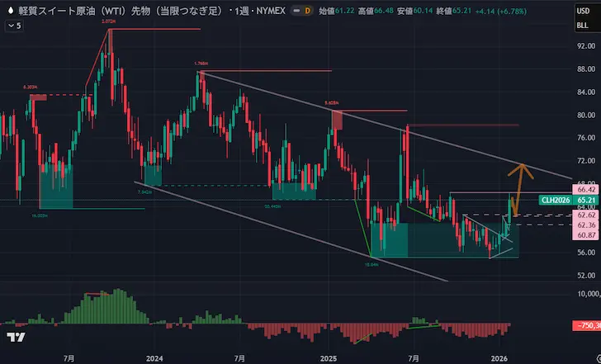Click the 2024 label on time axis
Screen dimensions: 601x364
[x=154, y=359]
